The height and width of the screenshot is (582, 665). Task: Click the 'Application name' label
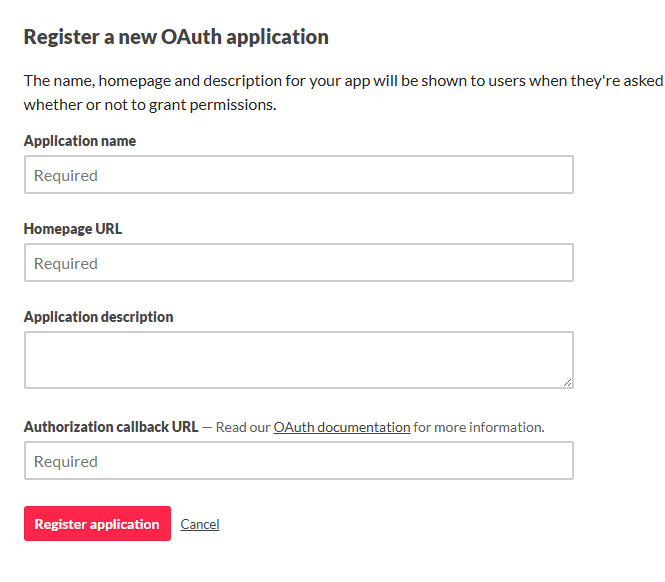(80, 141)
